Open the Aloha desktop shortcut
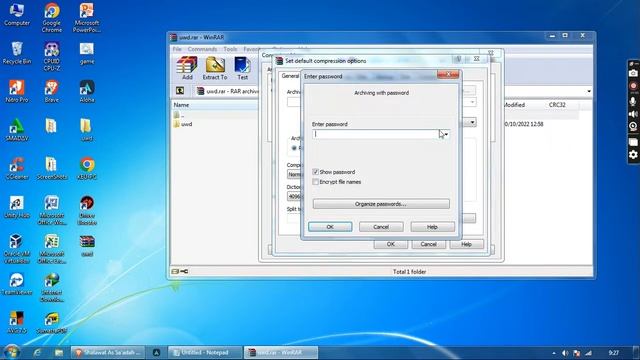This screenshot has width=640, height=360. 87,91
